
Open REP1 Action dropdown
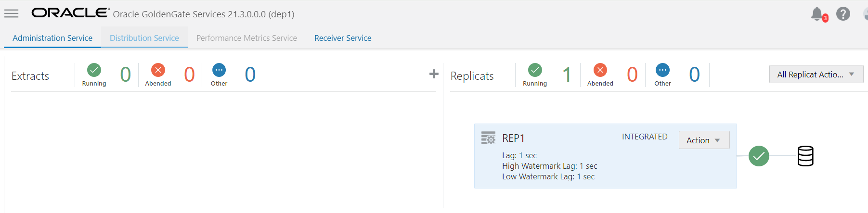[704, 140]
